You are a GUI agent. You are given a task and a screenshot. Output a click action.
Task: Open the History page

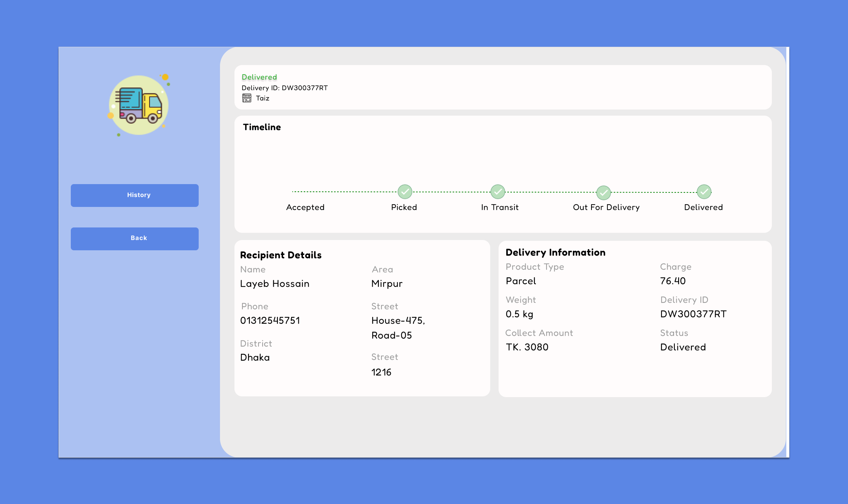pyautogui.click(x=135, y=195)
